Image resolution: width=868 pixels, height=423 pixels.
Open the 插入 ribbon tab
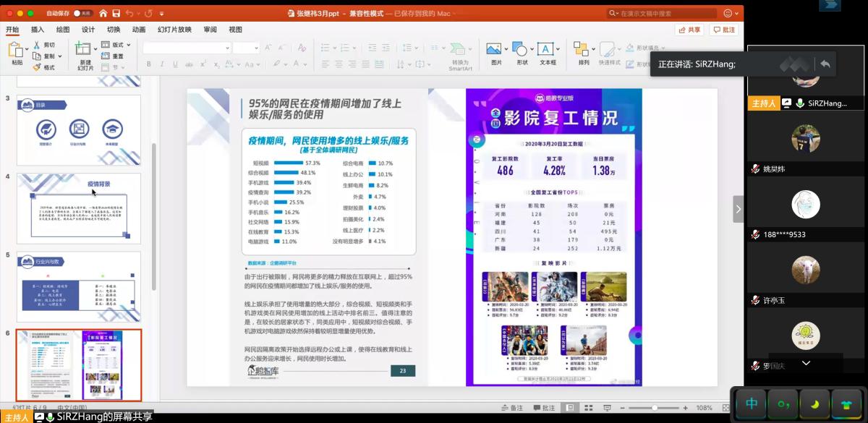(38, 30)
